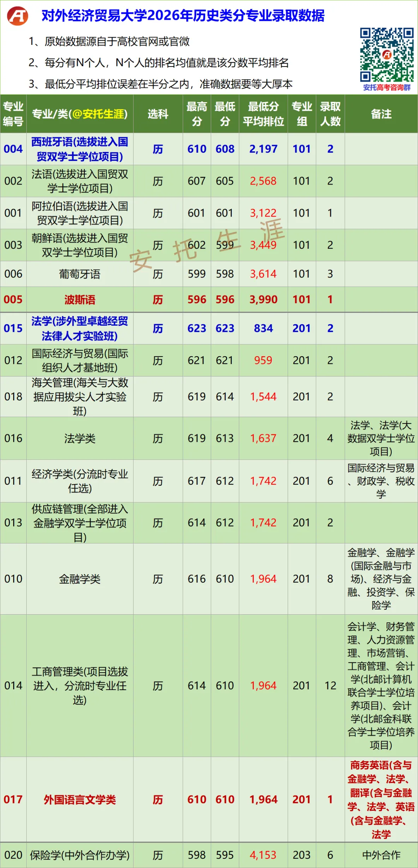This screenshot has height=868, width=418.
Task: Select the 法学(涉外型卓越经贸法律人才实验班) cell
Action: coord(80,328)
